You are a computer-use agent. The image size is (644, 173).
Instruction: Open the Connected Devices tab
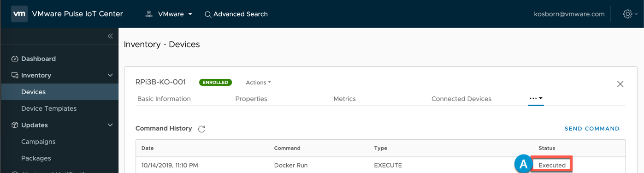(461, 99)
